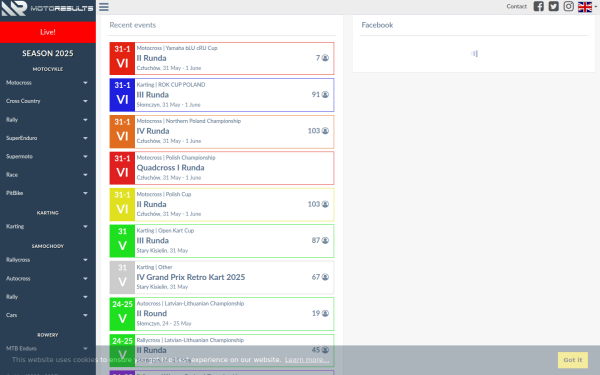Open Quadcross I Runda event
Screen dimensions: 600x375
tap(222, 168)
